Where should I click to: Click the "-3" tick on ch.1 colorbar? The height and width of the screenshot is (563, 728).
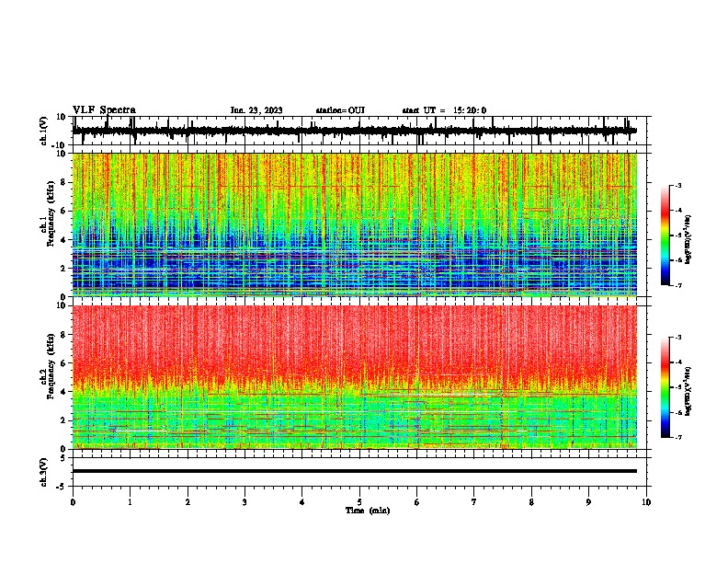pyautogui.click(x=678, y=185)
